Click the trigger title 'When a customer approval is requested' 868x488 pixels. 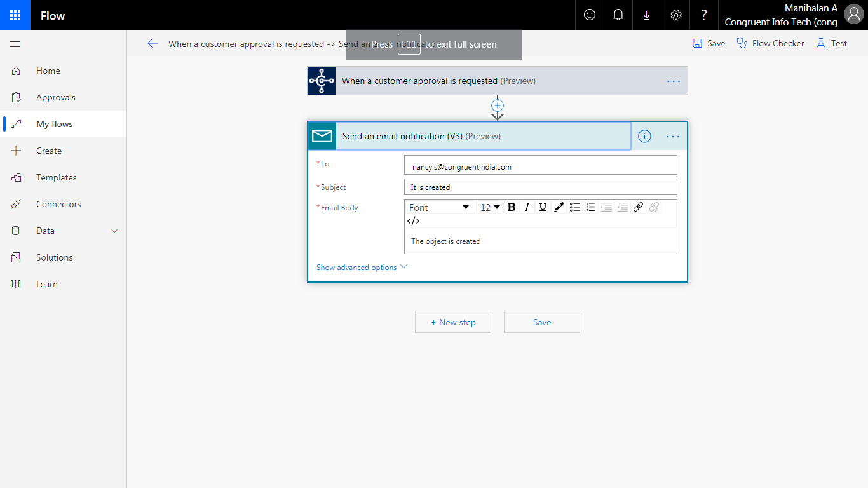pyautogui.click(x=419, y=81)
